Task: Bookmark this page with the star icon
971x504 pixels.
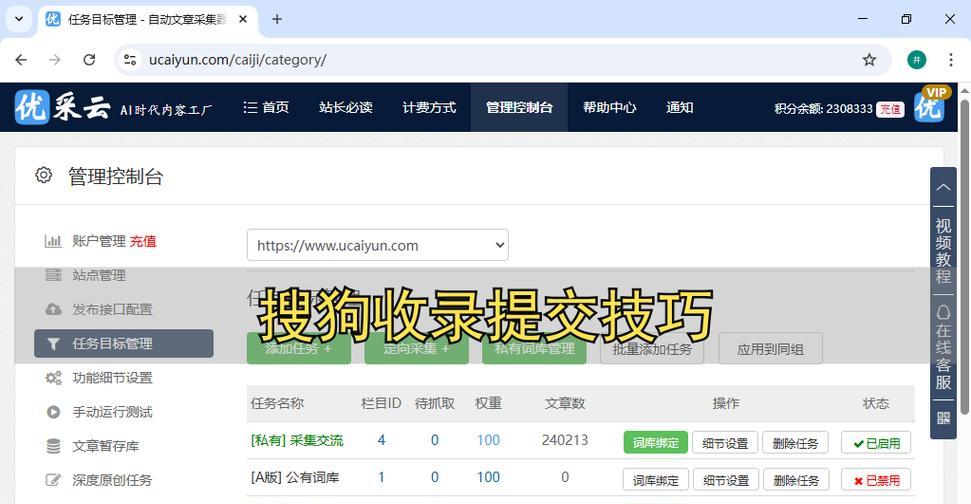Action: (869, 59)
